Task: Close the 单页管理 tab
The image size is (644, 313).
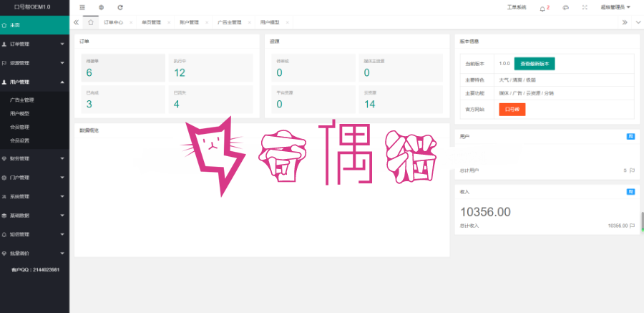Action: 169,23
